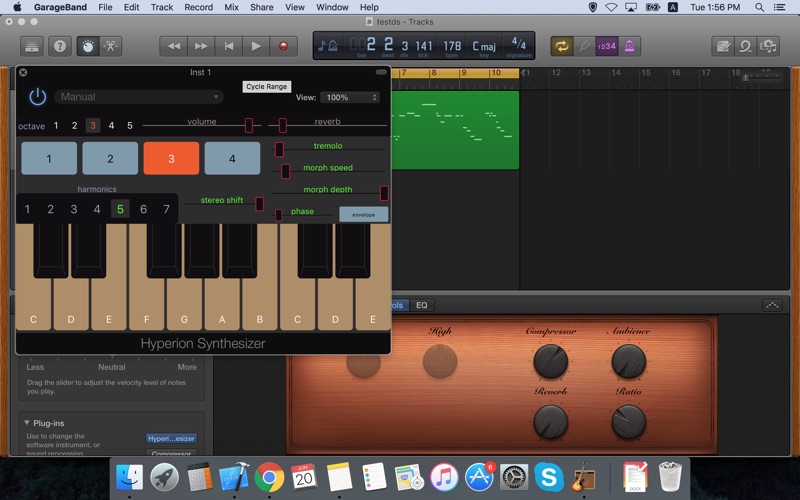Toggle the Metronome button
800x500 pixels.
(x=630, y=46)
